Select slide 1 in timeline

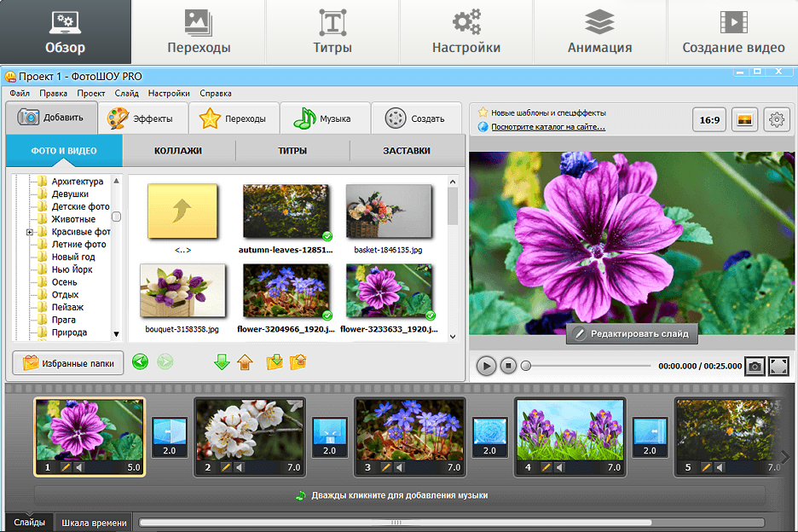pos(90,437)
